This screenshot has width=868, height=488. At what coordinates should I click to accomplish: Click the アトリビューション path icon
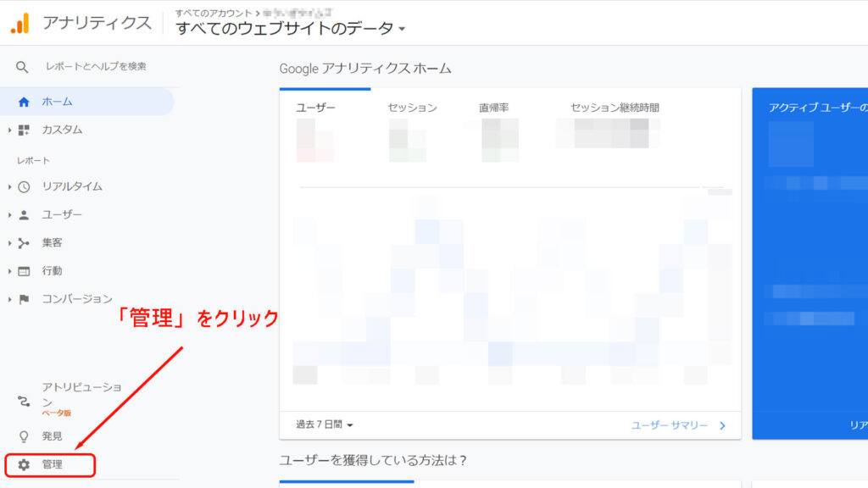tap(23, 401)
